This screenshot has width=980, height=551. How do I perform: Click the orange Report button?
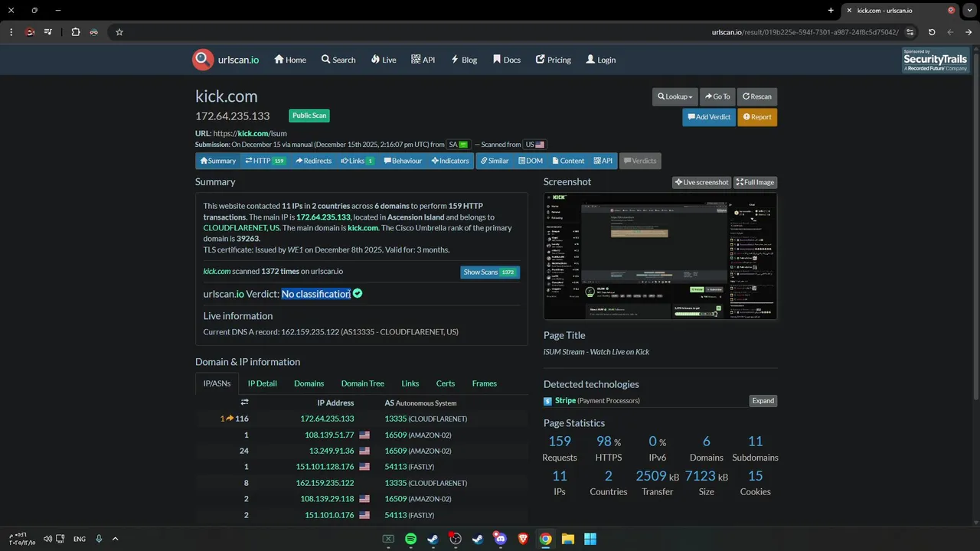pyautogui.click(x=757, y=117)
